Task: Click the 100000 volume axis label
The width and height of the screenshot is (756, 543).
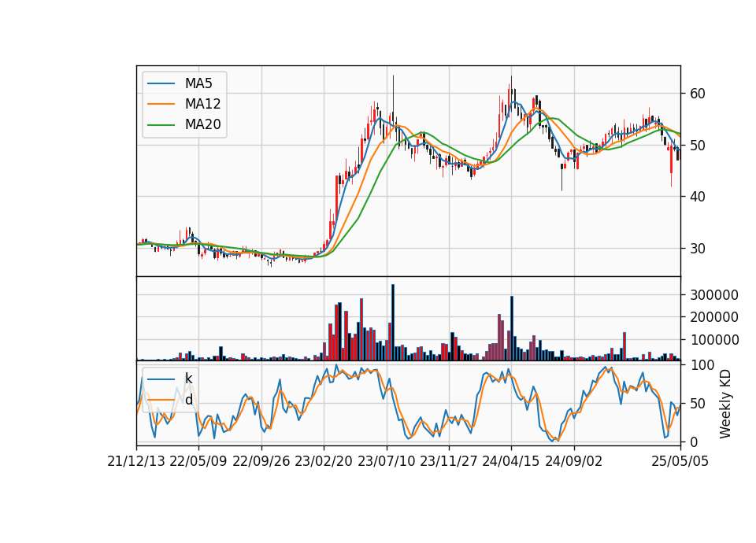Action: click(x=714, y=340)
